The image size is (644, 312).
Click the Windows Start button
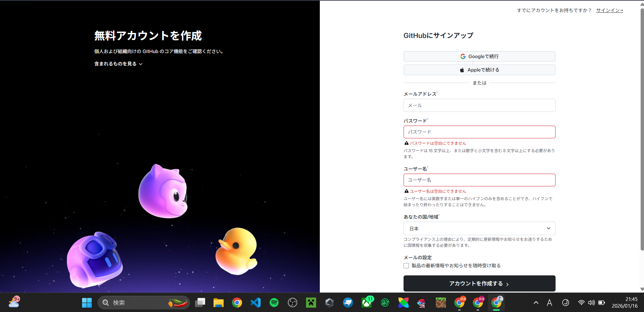pyautogui.click(x=87, y=302)
